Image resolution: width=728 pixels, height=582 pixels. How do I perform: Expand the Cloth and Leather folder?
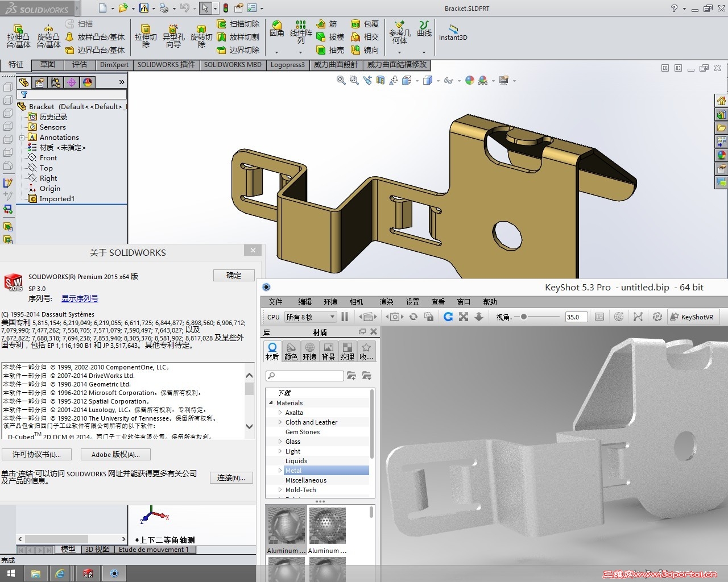(280, 422)
